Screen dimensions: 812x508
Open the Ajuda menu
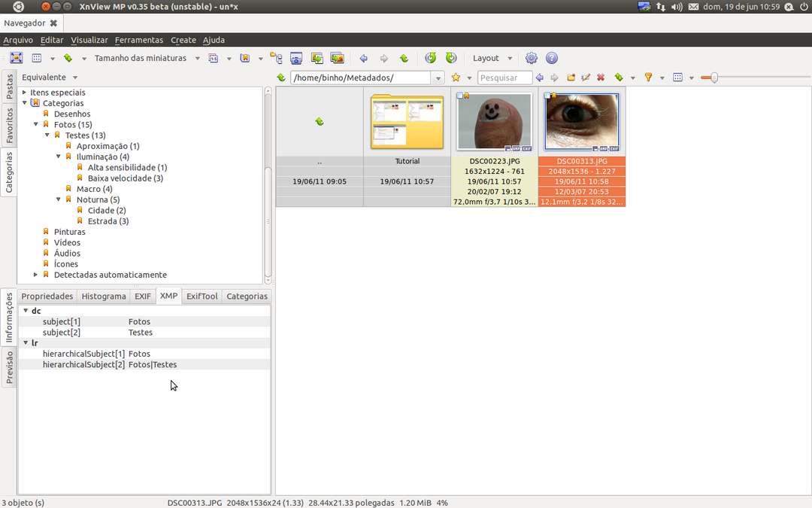214,40
